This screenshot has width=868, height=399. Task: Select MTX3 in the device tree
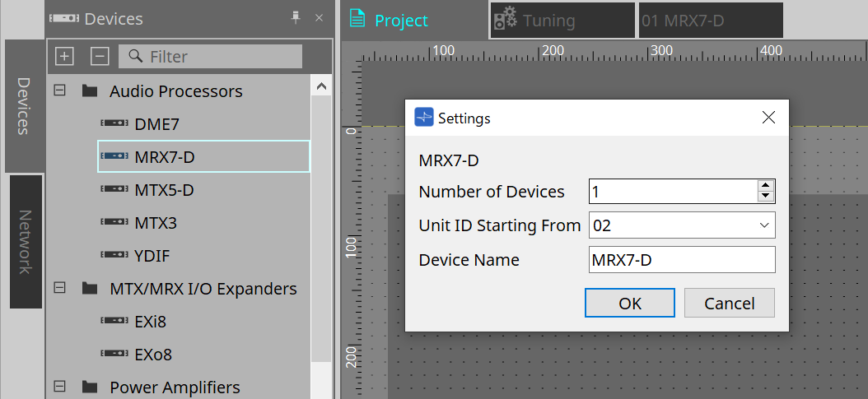tap(156, 223)
